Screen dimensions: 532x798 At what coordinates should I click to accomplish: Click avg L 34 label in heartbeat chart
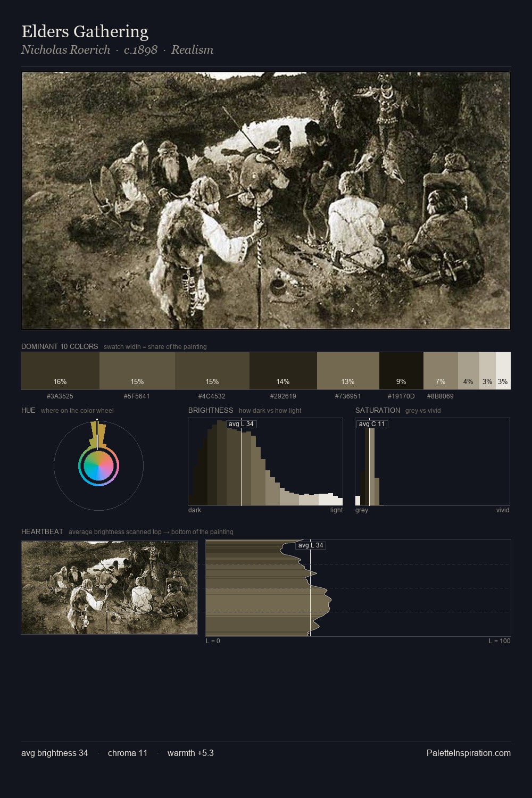click(311, 545)
